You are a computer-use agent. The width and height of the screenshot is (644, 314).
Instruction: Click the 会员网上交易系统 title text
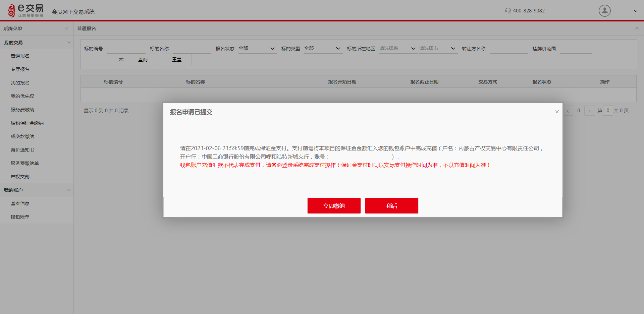point(73,12)
